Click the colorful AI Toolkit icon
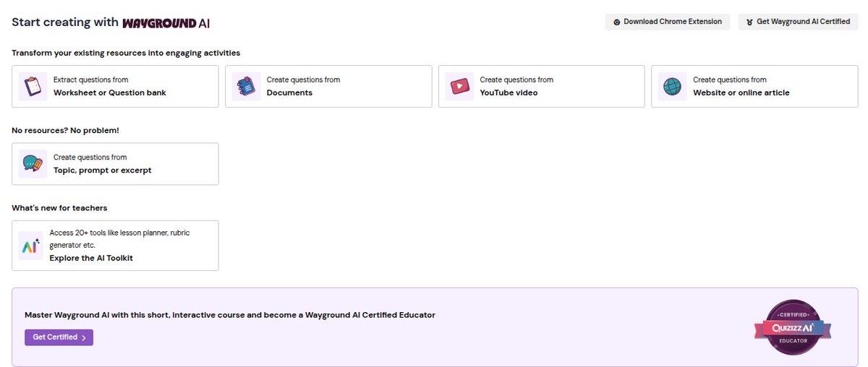This screenshot has width=868, height=367. click(x=30, y=246)
